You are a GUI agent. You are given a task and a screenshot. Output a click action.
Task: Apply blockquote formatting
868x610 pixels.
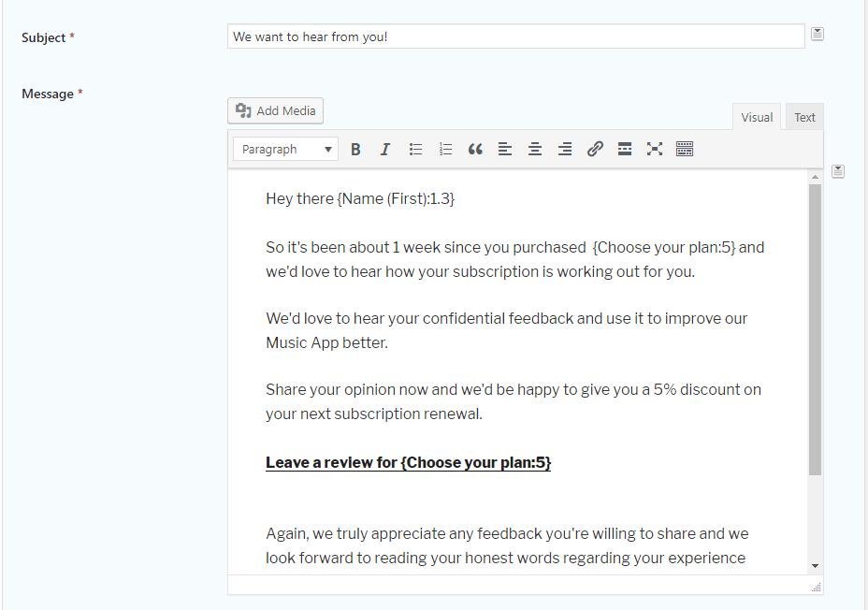475,149
